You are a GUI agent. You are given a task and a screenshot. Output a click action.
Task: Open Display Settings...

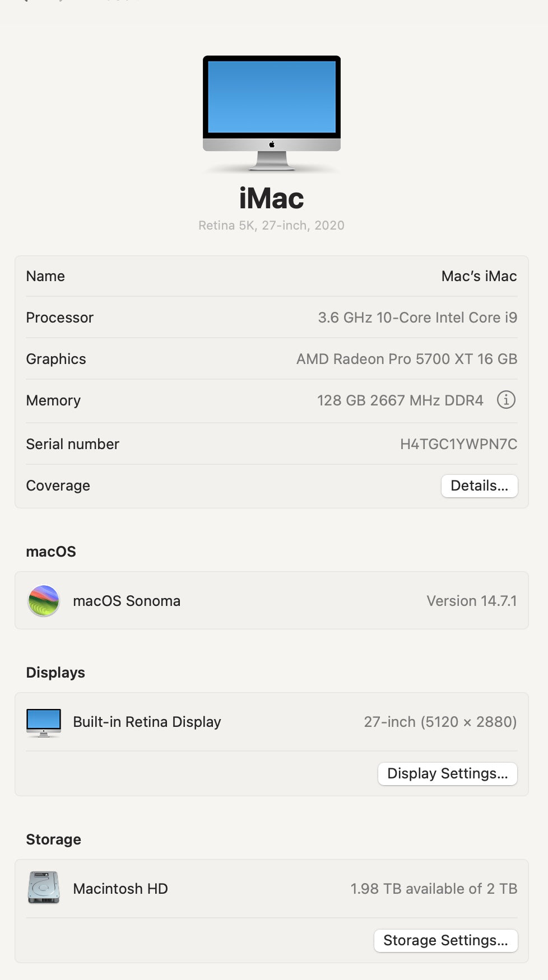(447, 773)
